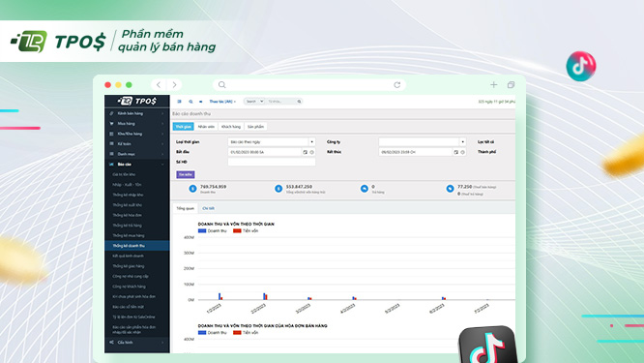Toggle the red Tiền vốn legend in first chart
The height and width of the screenshot is (363, 644).
point(246,231)
